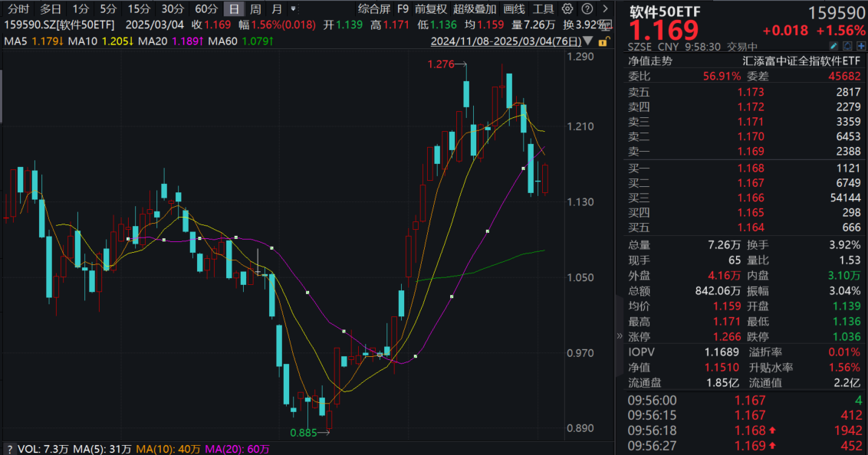Open the ▼ dropdown beside the 76-day date range
Image resolution: width=868 pixels, height=455 pixels.
(x=587, y=41)
